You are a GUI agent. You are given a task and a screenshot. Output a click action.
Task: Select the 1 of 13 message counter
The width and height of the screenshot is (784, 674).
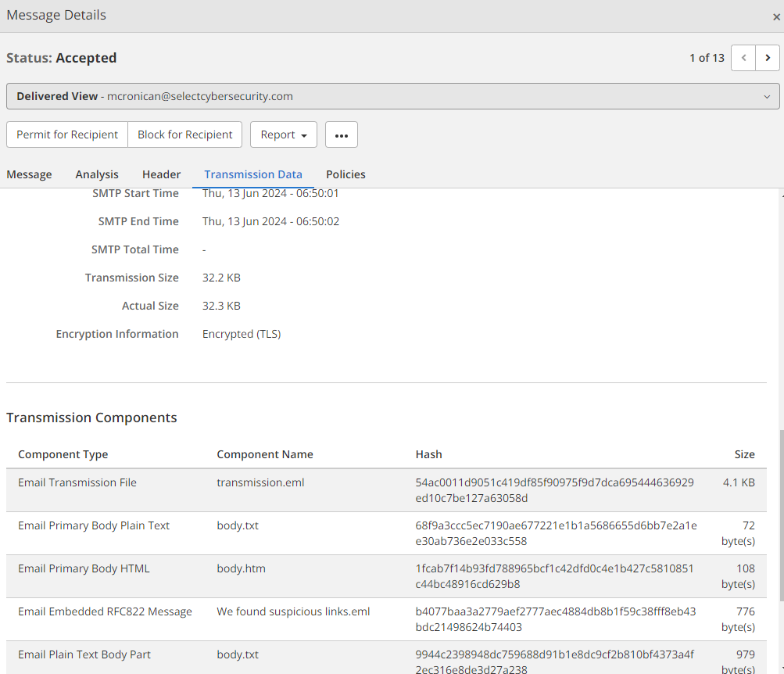point(707,58)
